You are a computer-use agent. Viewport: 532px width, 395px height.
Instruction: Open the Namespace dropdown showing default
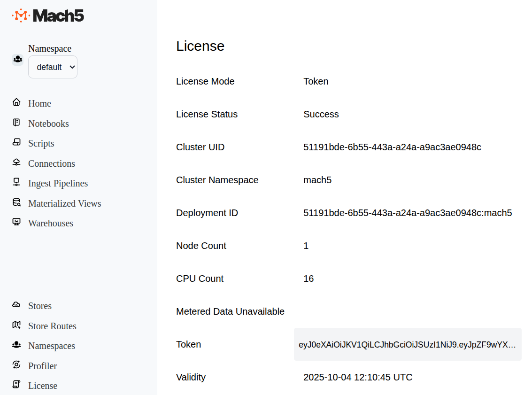pos(53,67)
